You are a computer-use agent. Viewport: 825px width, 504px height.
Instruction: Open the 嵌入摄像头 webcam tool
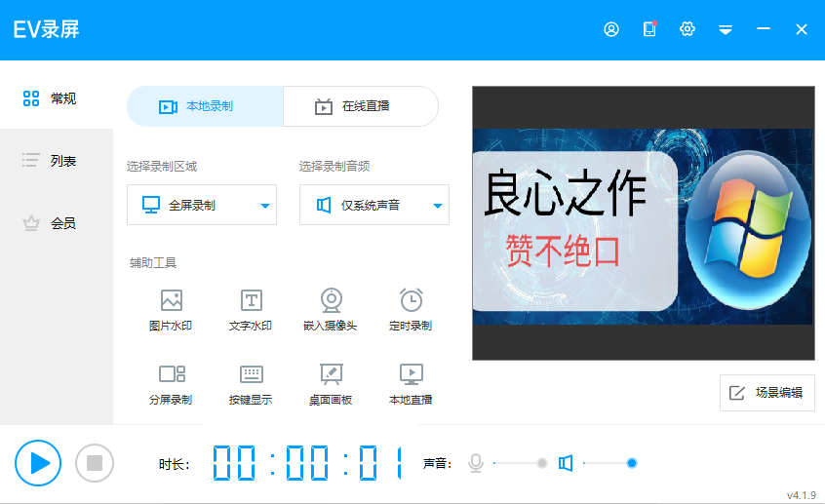point(331,310)
